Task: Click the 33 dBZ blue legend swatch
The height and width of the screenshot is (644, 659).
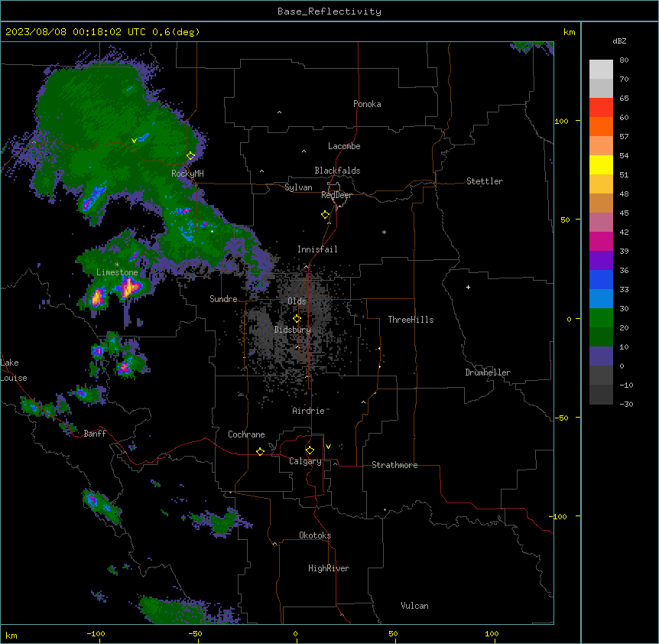Action: 601,299
